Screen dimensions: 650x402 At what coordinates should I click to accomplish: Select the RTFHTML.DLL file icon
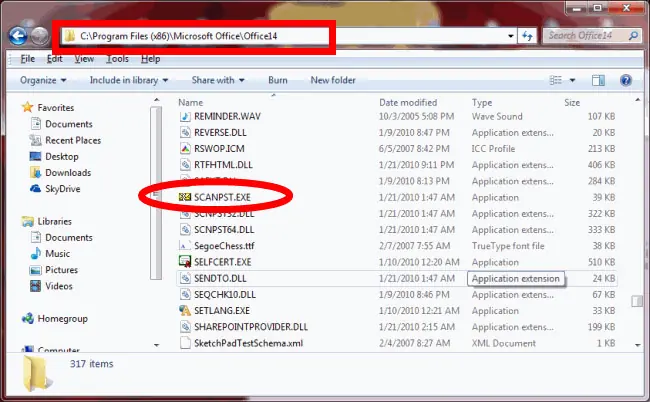pos(185,165)
